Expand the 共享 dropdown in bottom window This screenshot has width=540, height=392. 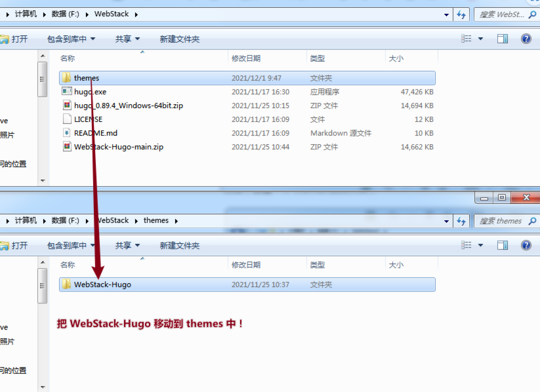click(127, 245)
